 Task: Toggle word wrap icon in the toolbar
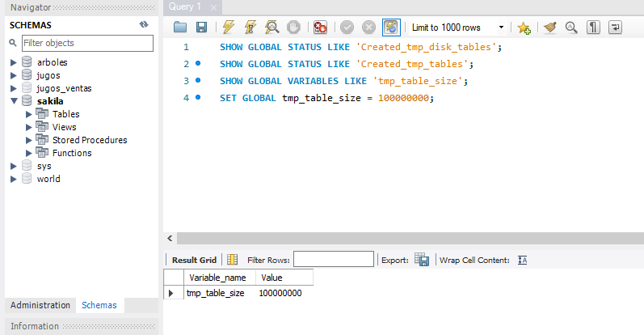coord(615,28)
